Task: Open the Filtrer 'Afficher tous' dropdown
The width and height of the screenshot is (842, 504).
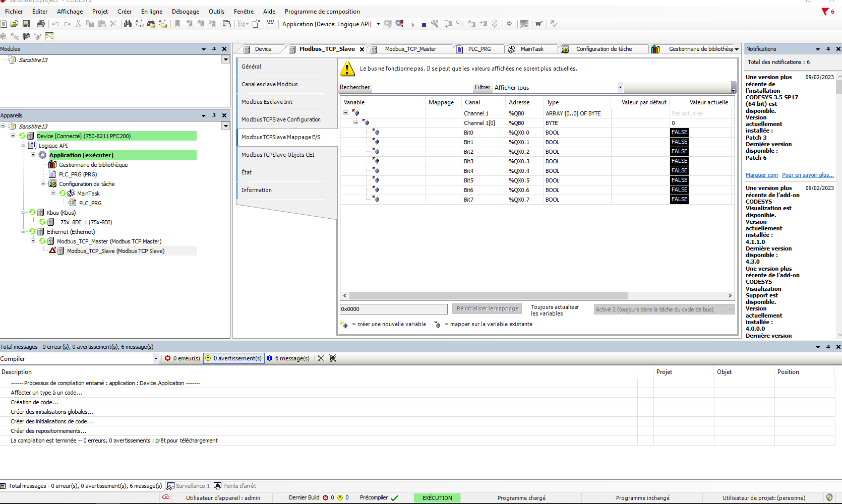Action: (620, 87)
